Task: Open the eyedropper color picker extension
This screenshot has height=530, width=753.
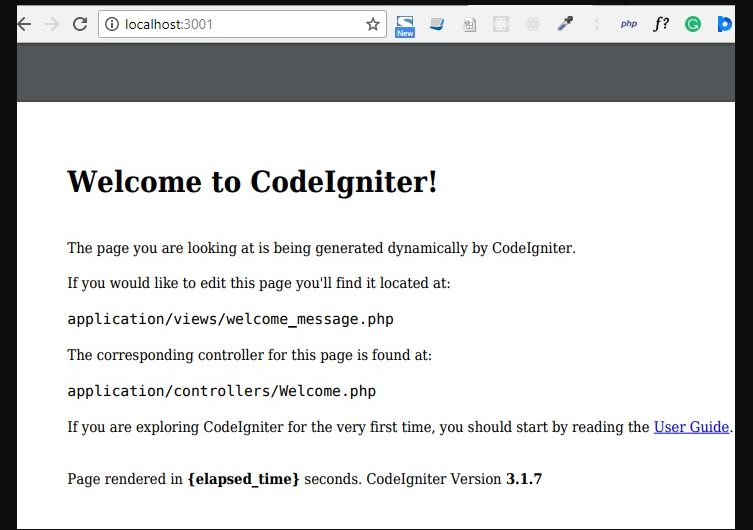Action: [565, 24]
